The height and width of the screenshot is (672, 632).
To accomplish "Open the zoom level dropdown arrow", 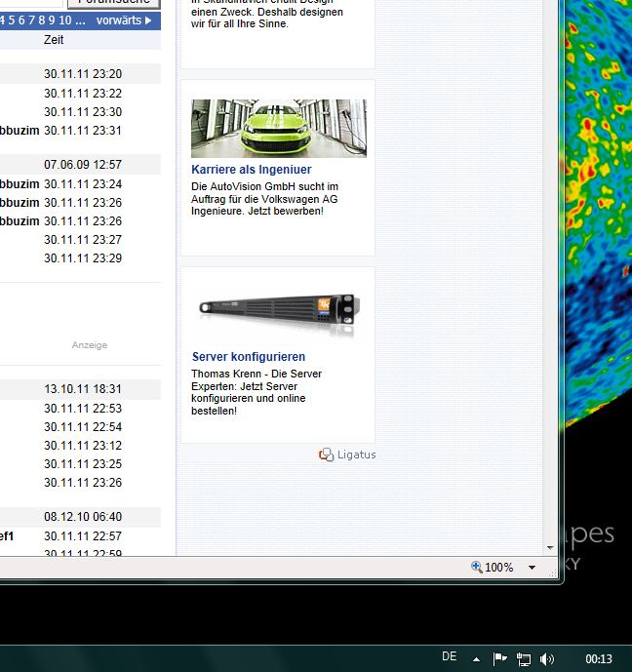I will coord(532,568).
